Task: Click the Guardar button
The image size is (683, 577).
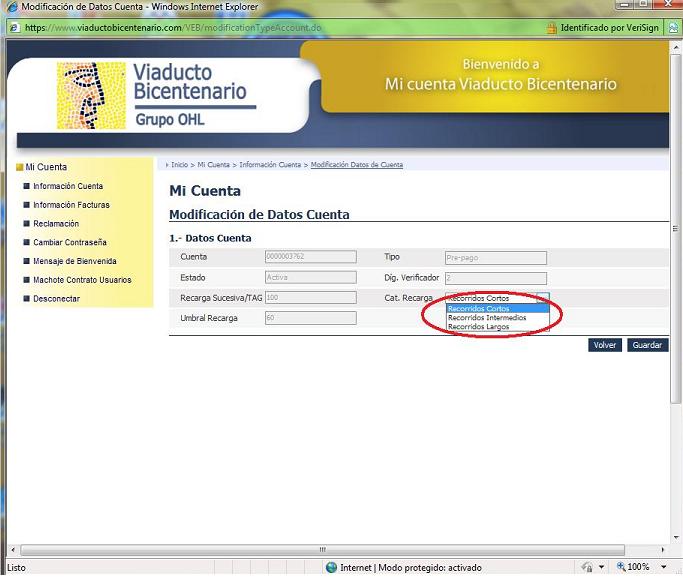Action: 647,345
